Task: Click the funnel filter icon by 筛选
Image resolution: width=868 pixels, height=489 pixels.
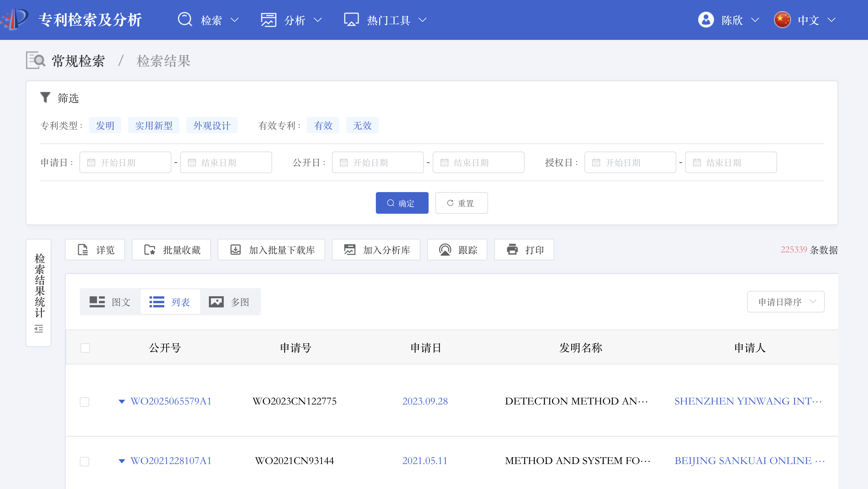Action: point(45,98)
